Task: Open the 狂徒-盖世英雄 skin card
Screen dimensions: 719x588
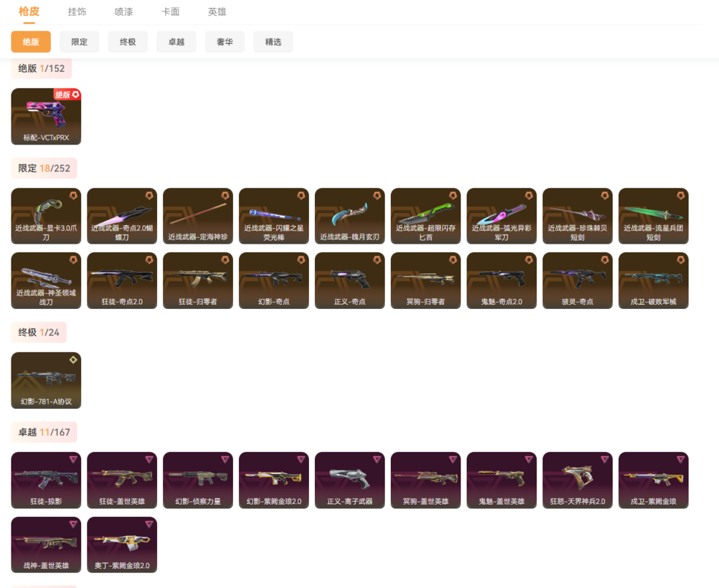Action: coord(122,480)
